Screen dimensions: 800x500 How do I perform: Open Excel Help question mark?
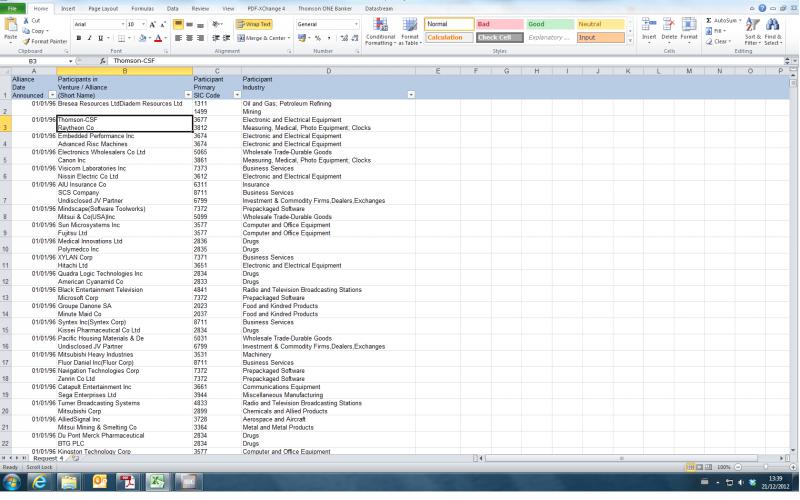762,8
